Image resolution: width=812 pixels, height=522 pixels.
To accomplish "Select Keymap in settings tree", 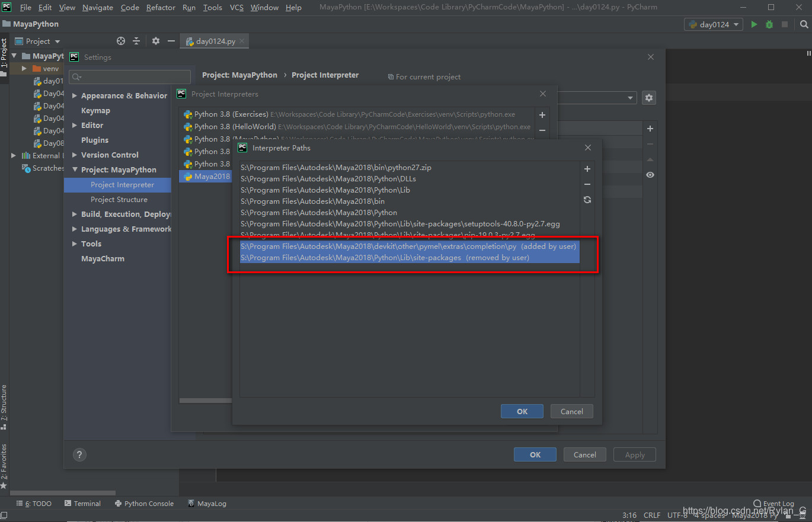I will 95,111.
